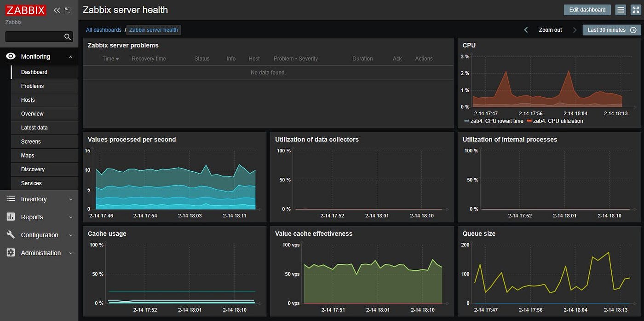Enter kiosk fullscreen mode icon

[635, 10]
